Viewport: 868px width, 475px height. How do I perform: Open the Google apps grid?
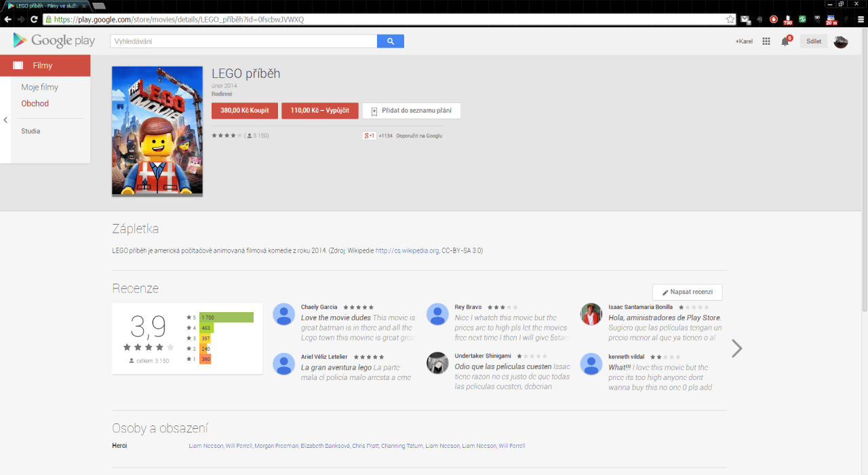click(x=766, y=41)
